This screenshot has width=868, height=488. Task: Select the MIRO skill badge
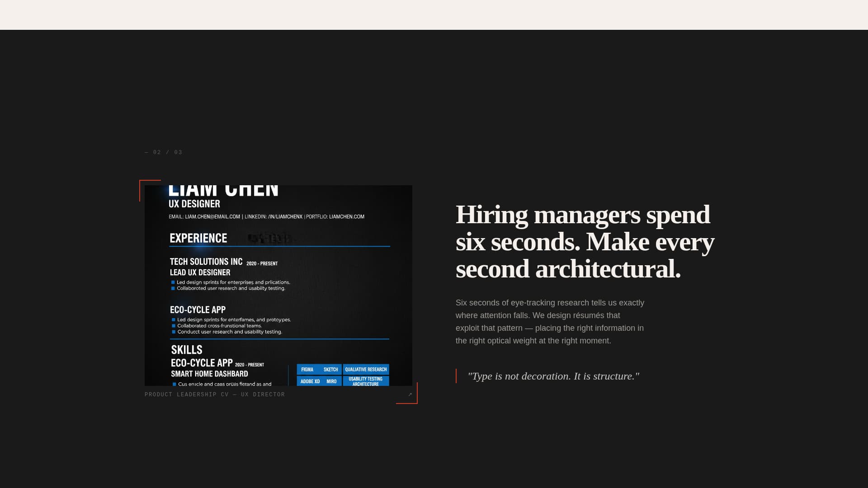(x=331, y=381)
